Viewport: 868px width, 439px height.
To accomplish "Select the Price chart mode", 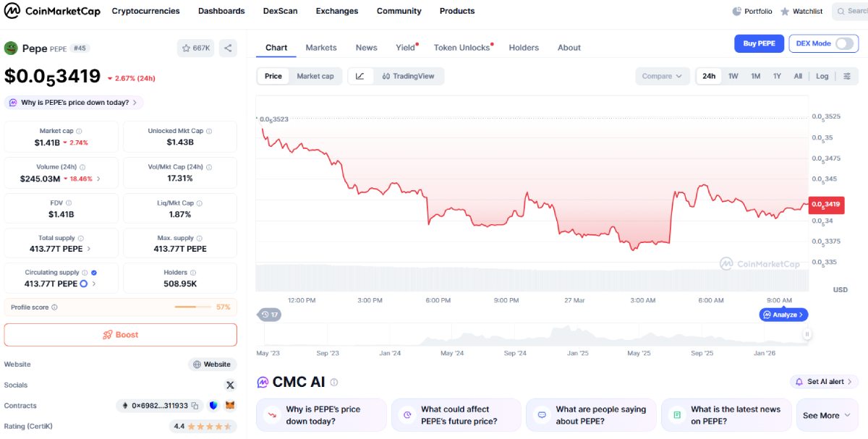I will [x=273, y=76].
